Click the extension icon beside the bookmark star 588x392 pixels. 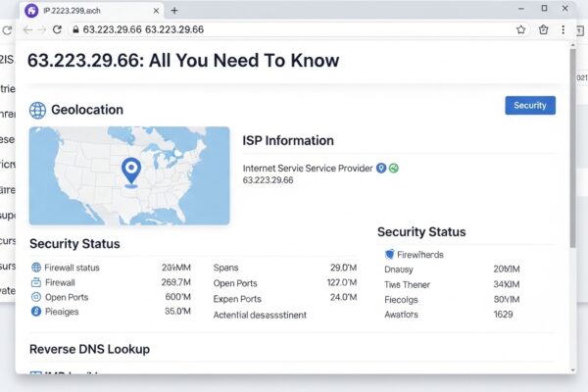point(544,29)
